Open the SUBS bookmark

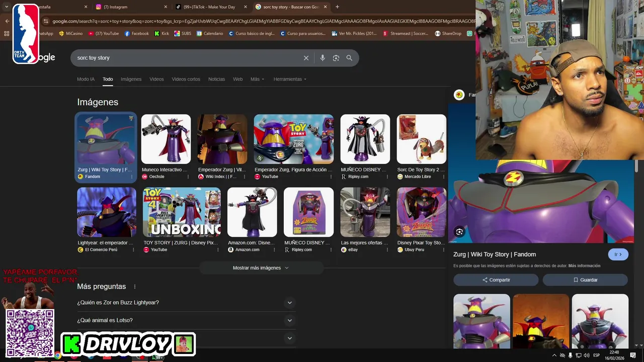point(183,34)
